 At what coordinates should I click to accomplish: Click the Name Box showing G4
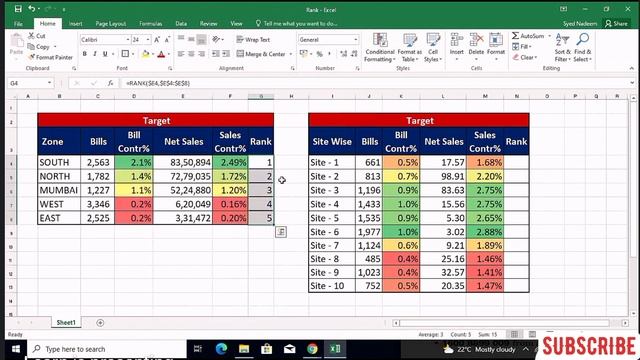point(30,83)
